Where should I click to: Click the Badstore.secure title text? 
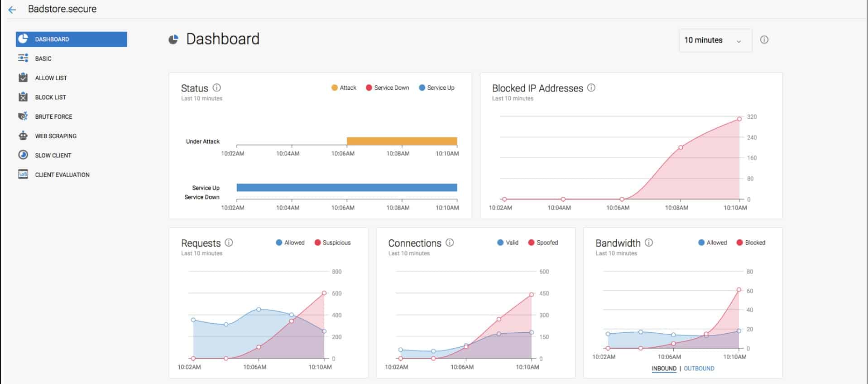(62, 9)
